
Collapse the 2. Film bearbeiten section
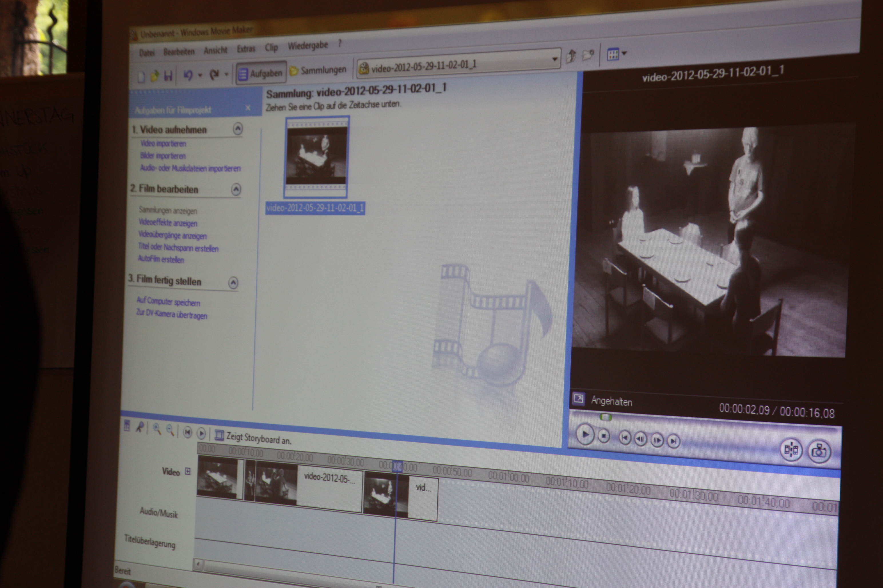tap(236, 189)
